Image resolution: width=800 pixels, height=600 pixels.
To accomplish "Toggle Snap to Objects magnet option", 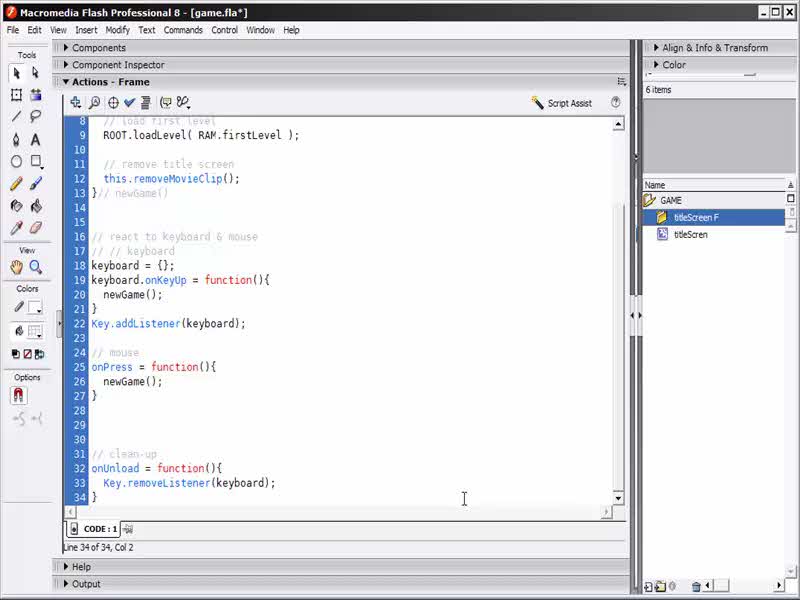I will [x=18, y=395].
